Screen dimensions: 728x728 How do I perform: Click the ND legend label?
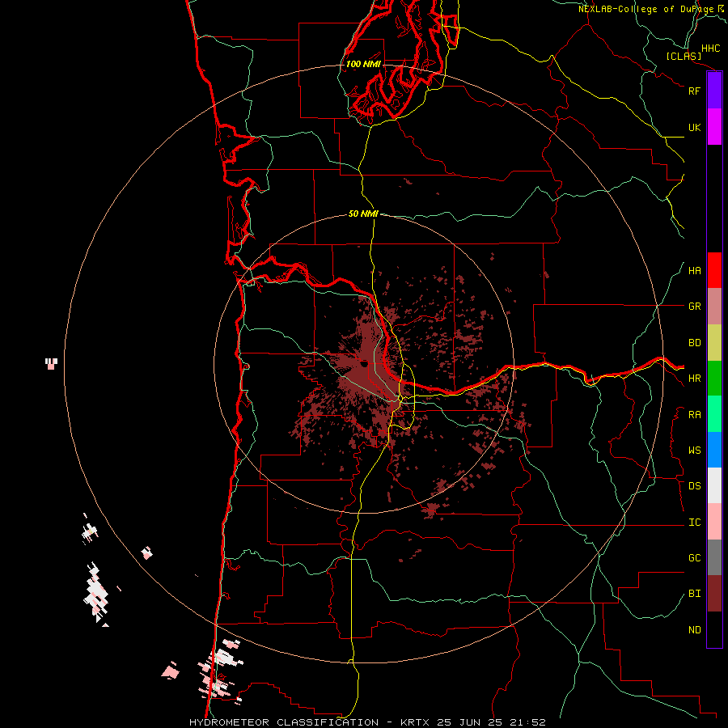click(694, 630)
